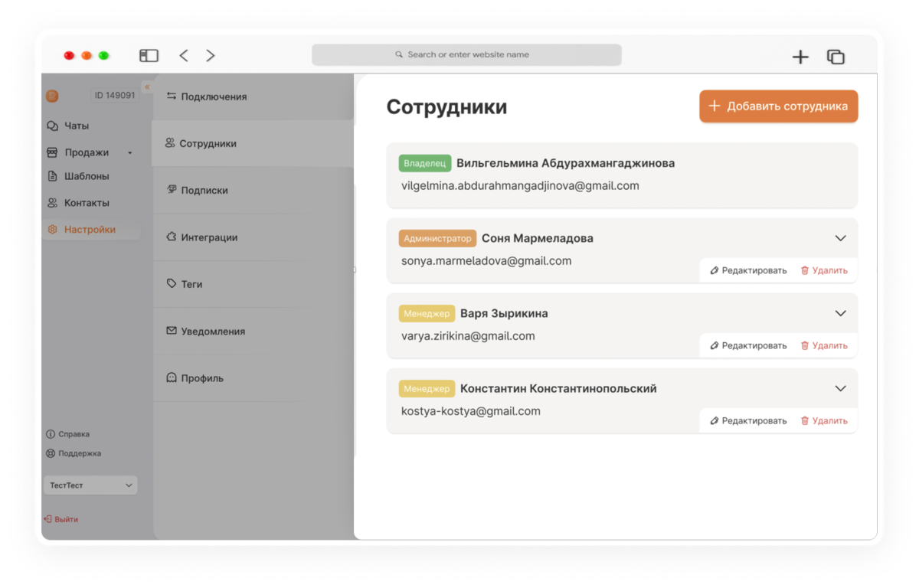Open Шаблоны in the sidebar
Viewport: 919px width, 588px height.
(x=77, y=176)
